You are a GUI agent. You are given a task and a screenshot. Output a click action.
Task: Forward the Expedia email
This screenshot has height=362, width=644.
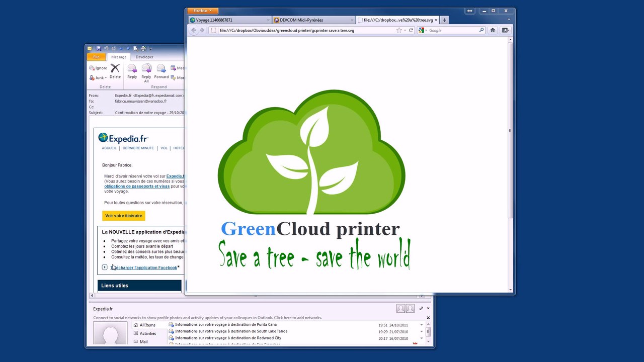(x=161, y=71)
